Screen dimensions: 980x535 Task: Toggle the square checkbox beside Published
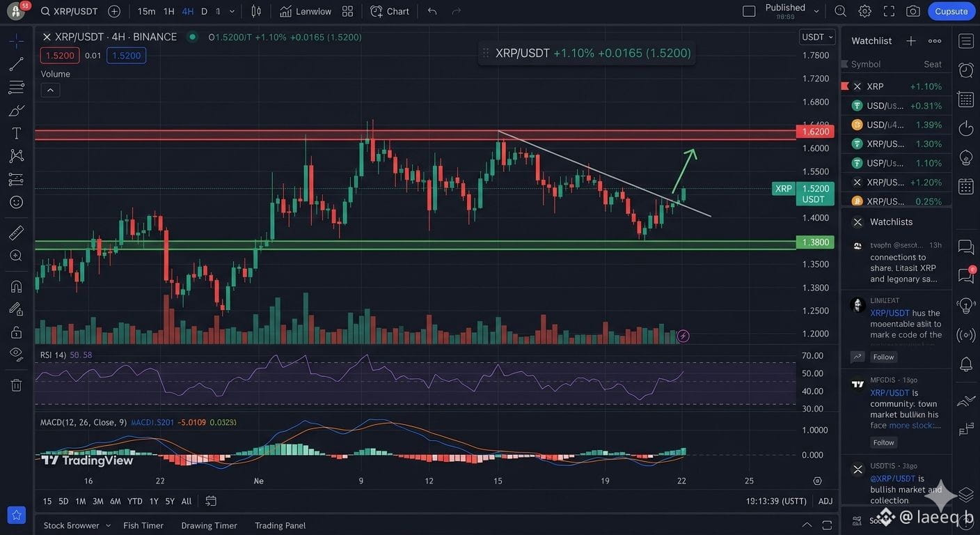tap(749, 11)
